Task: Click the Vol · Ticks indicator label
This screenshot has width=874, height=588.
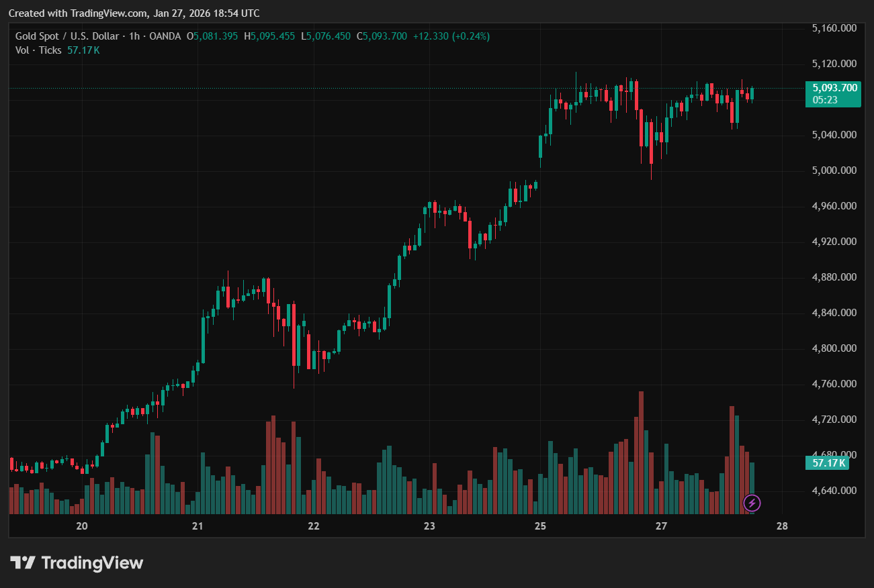Action: click(x=38, y=50)
